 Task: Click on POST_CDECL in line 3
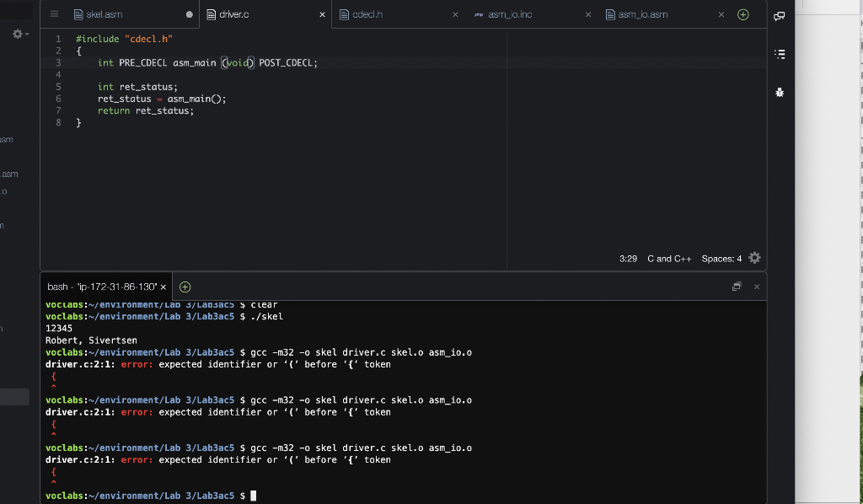(x=286, y=62)
